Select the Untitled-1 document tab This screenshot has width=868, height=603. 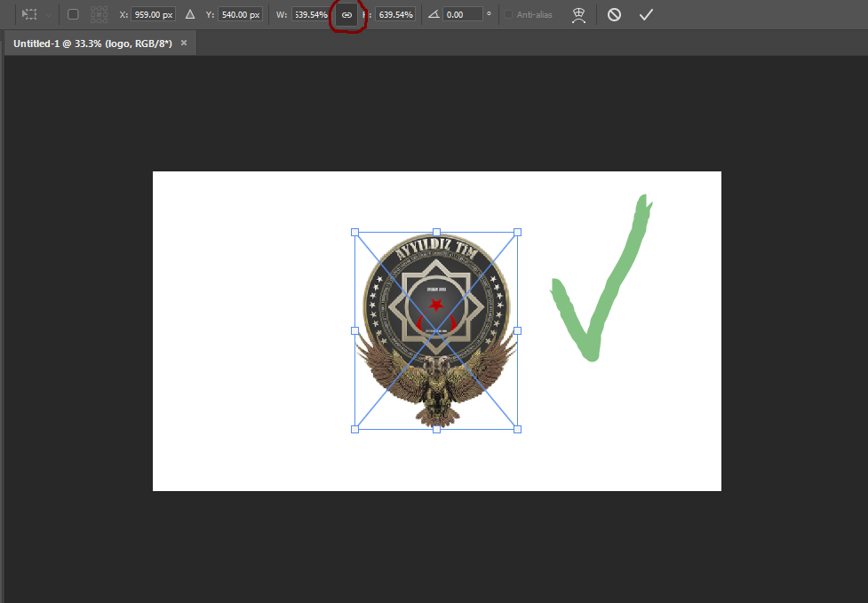(92, 43)
